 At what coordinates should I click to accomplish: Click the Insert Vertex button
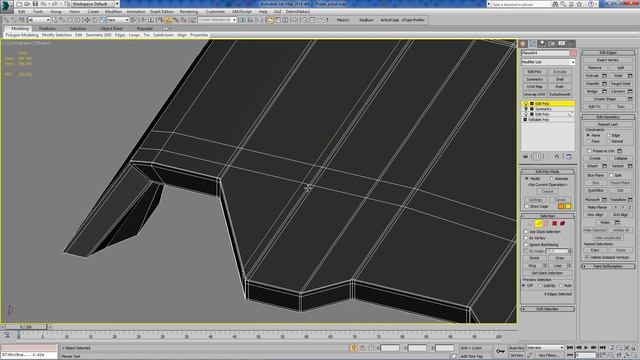coord(608,60)
